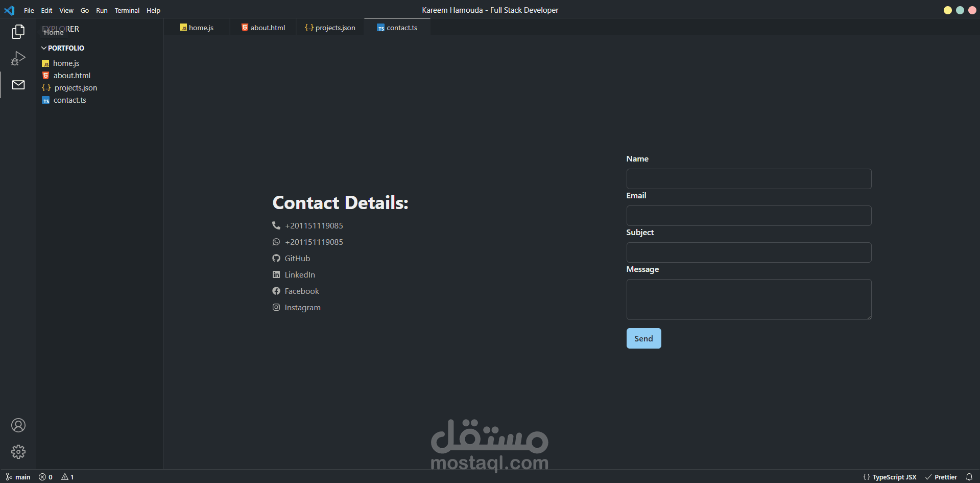This screenshot has width=980, height=483.
Task: Open about.html in the explorer tree
Action: point(72,76)
